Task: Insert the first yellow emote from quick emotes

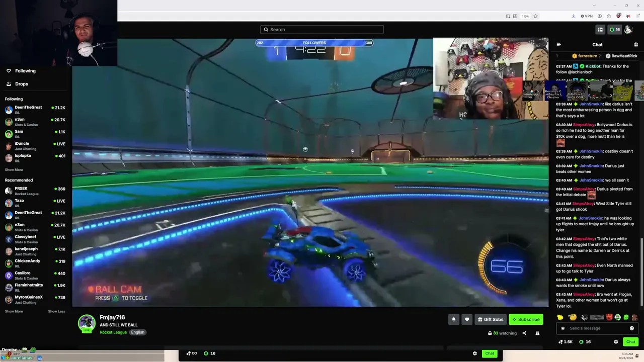Action: click(x=560, y=317)
